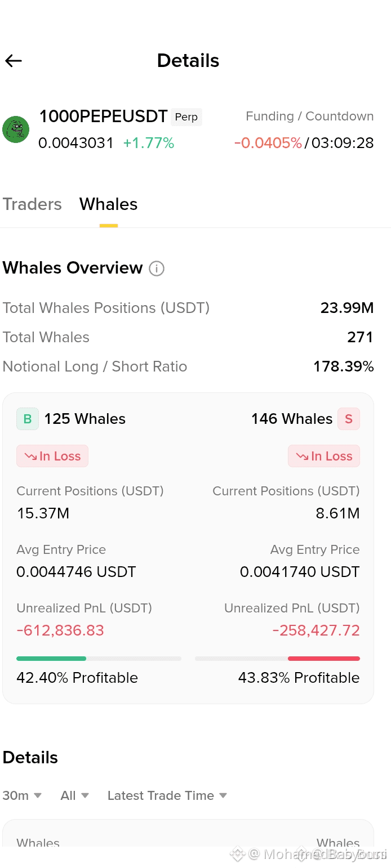Image resolution: width=391 pixels, height=868 pixels.
Task: Switch to the Traders tab
Action: tap(32, 204)
